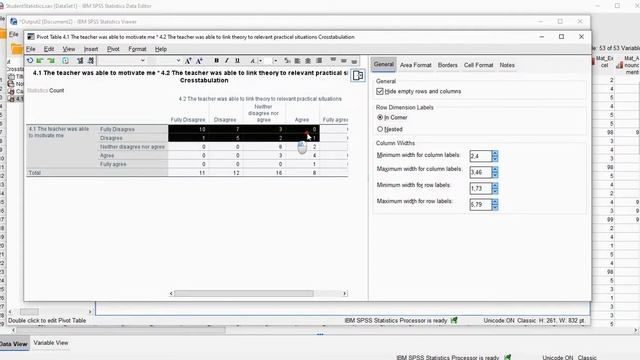
Task: Open the View menu
Action: coord(69,49)
